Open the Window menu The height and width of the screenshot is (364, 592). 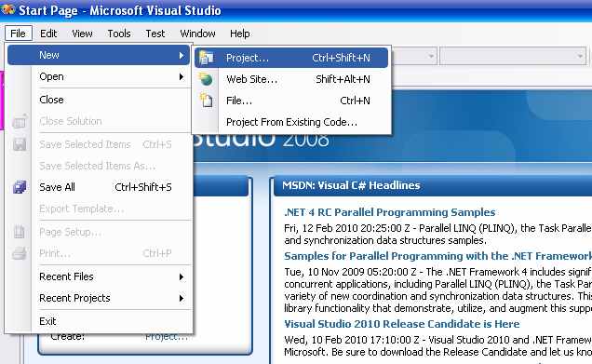(x=197, y=34)
